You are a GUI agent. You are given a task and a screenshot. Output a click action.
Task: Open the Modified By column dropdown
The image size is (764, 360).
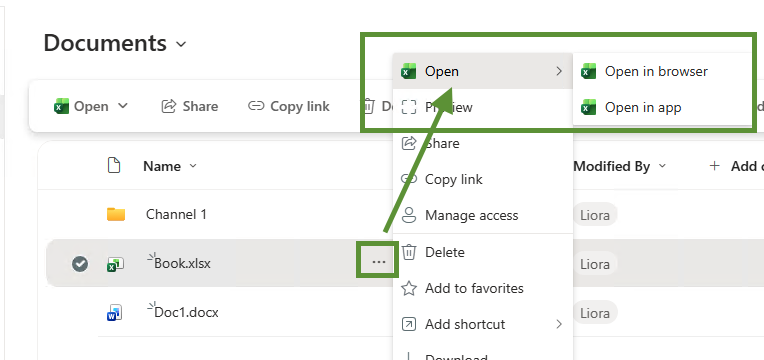[x=662, y=166]
